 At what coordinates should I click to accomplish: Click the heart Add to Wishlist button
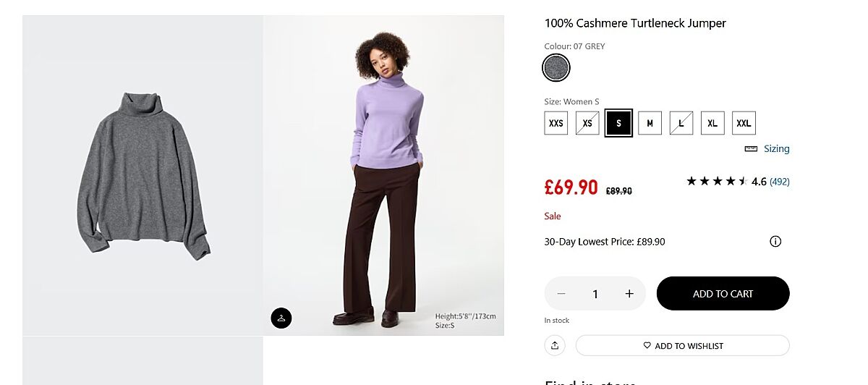click(682, 346)
